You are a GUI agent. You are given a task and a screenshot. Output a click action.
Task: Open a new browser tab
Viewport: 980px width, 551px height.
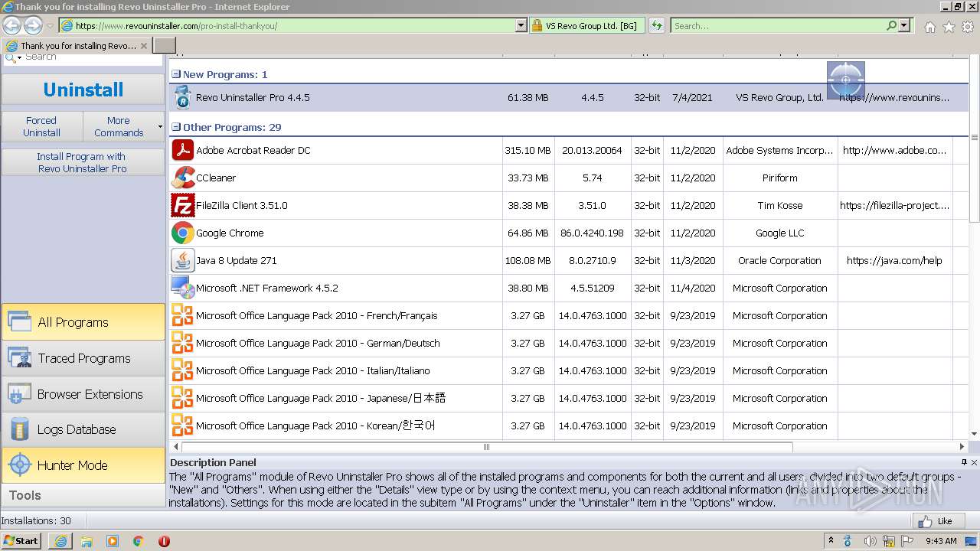tap(164, 45)
